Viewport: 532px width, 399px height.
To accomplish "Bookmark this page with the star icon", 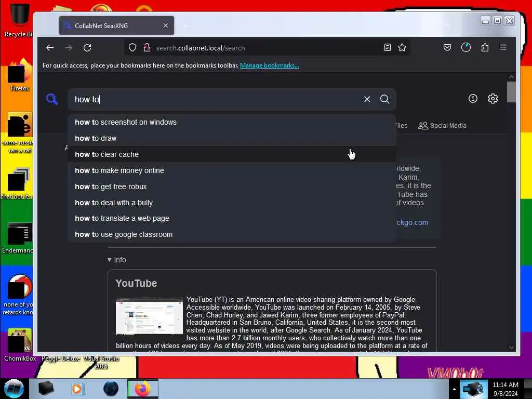I will (x=402, y=47).
